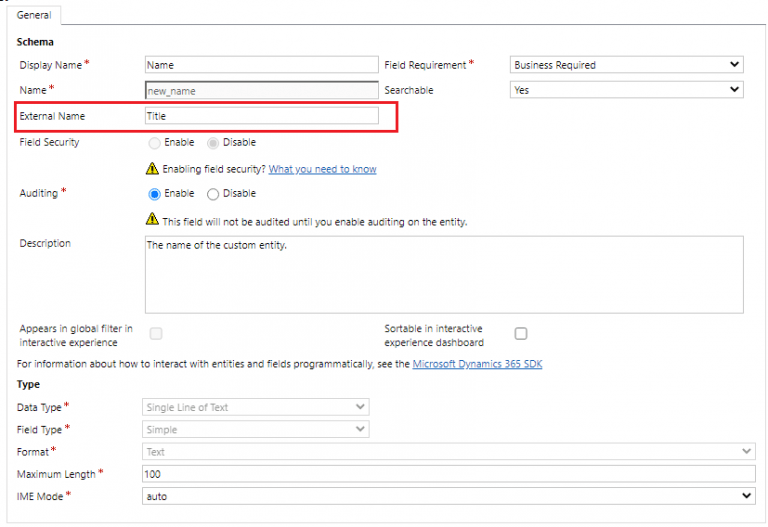This screenshot has height=527, width=768.
Task: Toggle Appears in global filter checkbox
Action: click(x=156, y=334)
